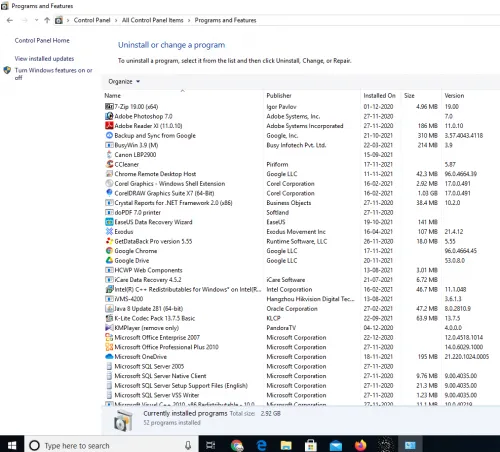Open recent locations dropdown arrow
The height and width of the screenshot is (452, 500).
36,20
